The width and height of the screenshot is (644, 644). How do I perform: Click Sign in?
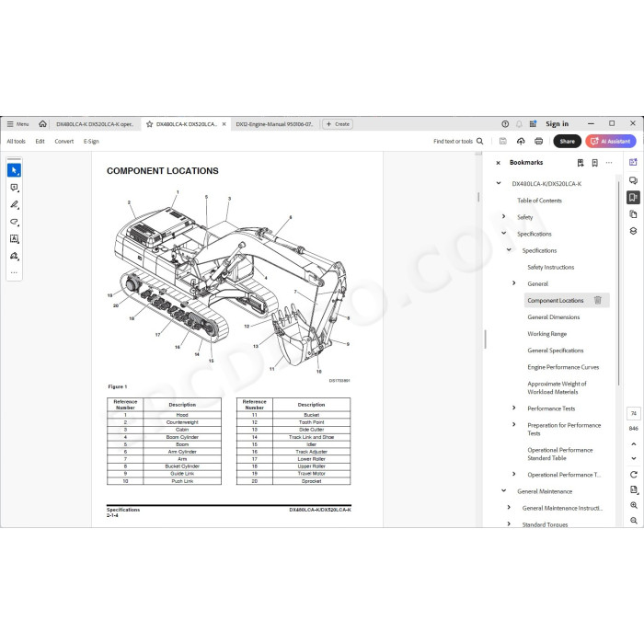coord(557,123)
